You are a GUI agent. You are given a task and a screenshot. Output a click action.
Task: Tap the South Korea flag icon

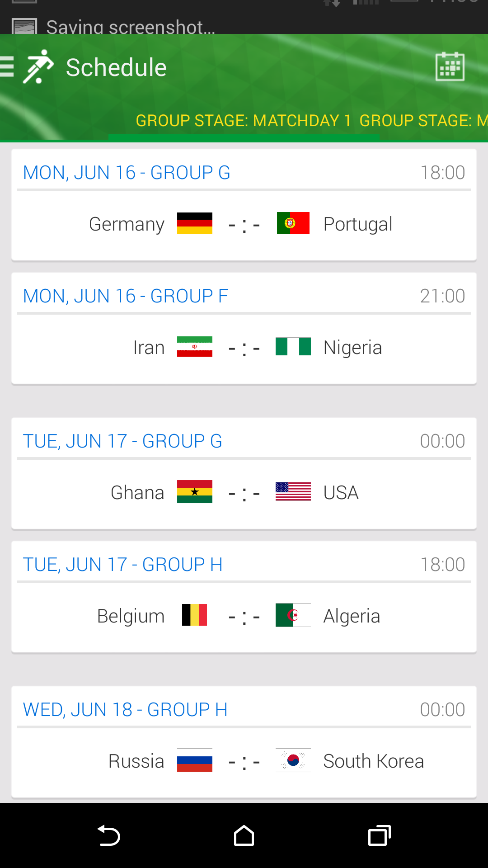293,760
